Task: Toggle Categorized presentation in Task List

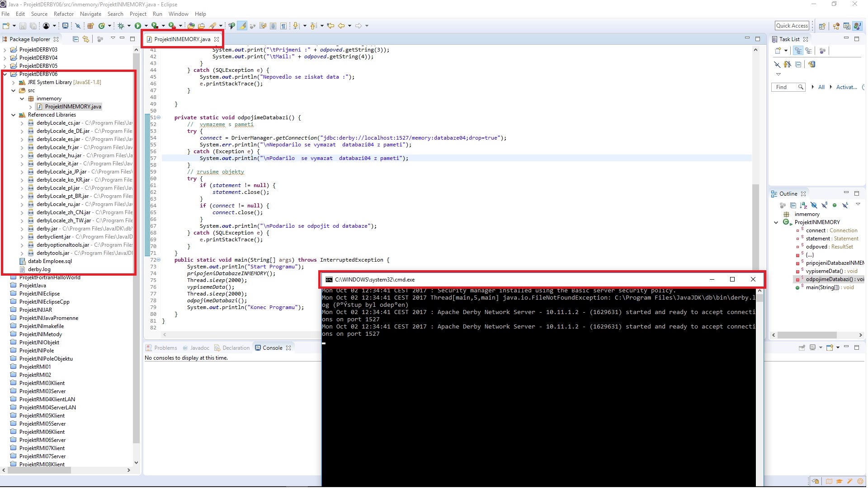Action: [x=798, y=51]
